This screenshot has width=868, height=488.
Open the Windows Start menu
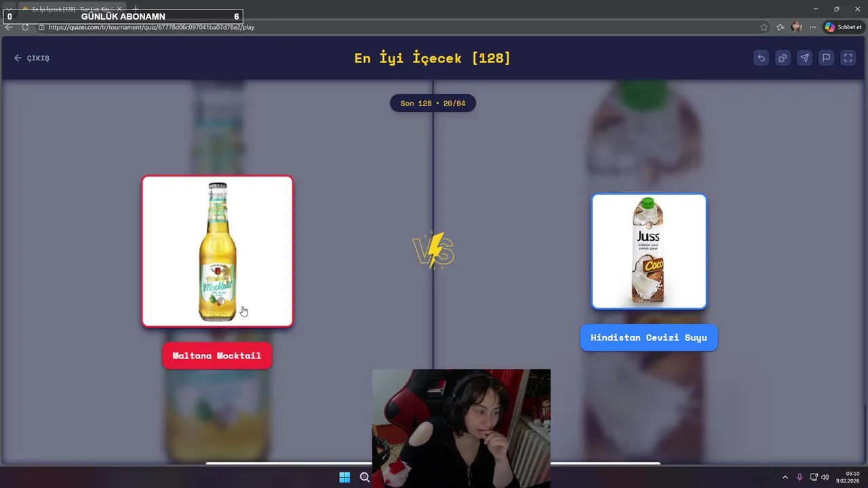coord(344,477)
